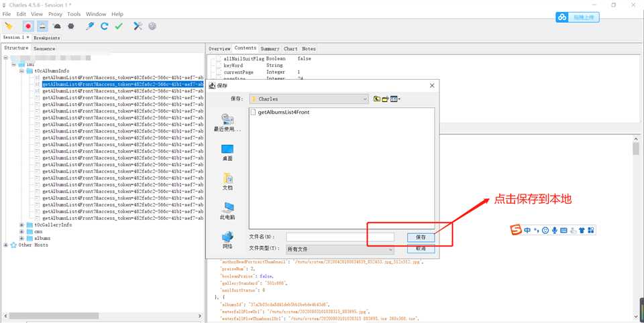Click the green Validate checkmark icon
This screenshot has width=644, height=323.
119,26
